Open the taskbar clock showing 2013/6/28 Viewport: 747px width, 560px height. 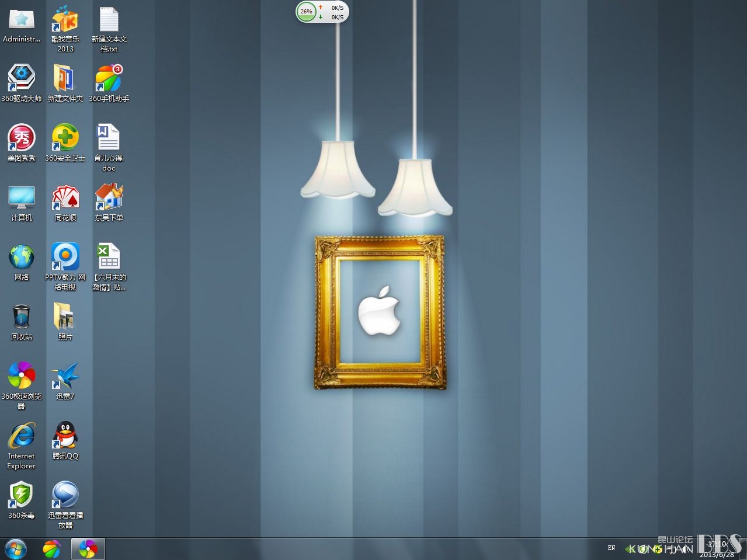pos(718,549)
